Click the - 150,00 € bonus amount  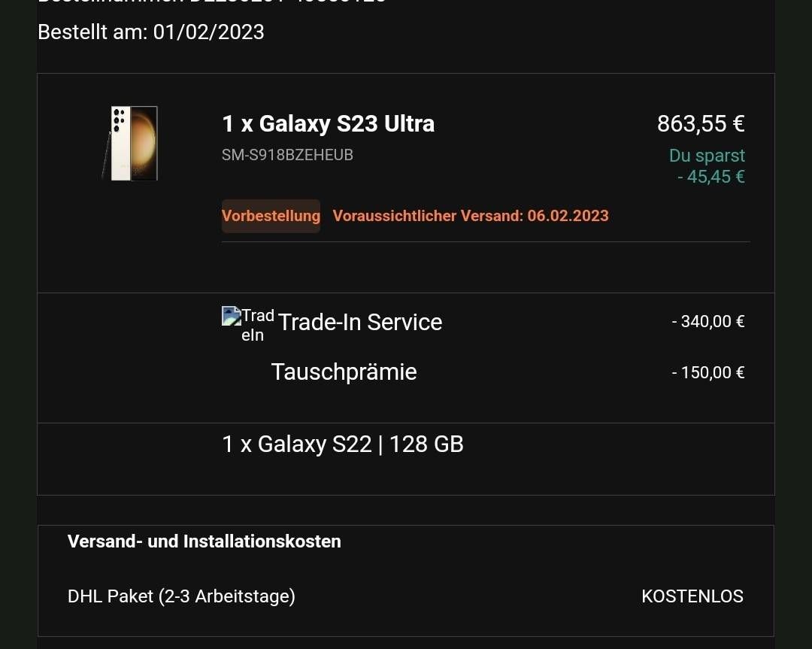(x=708, y=372)
